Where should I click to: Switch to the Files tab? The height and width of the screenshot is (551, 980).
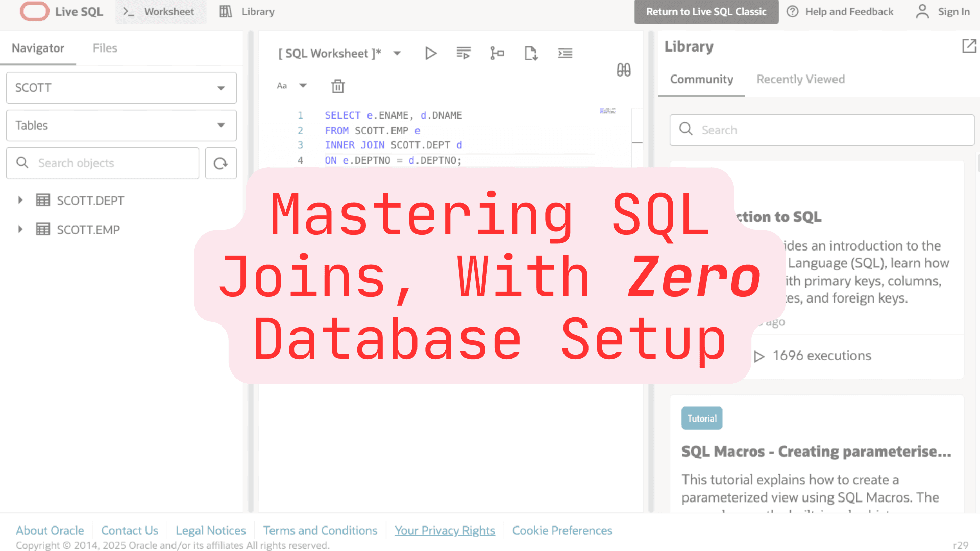[105, 48]
